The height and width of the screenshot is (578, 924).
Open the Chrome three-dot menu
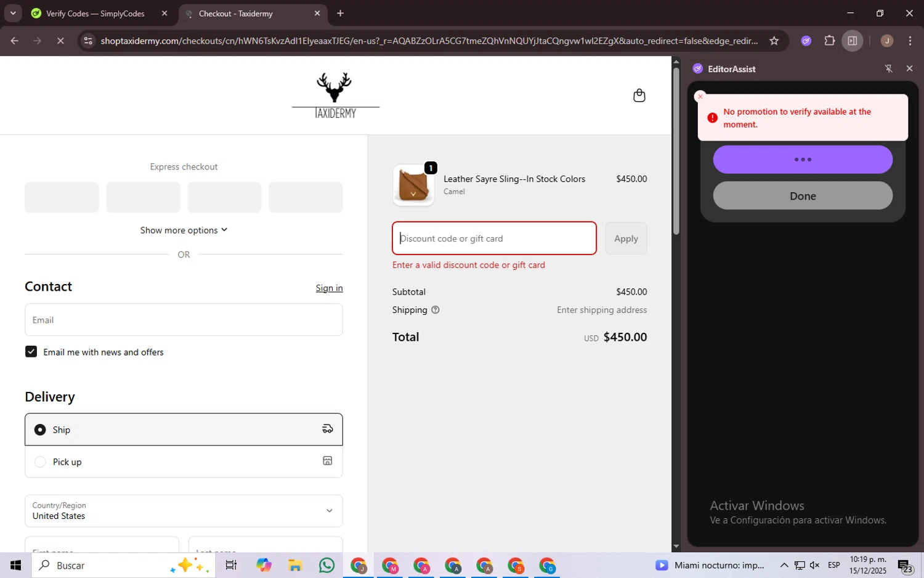[x=910, y=41]
